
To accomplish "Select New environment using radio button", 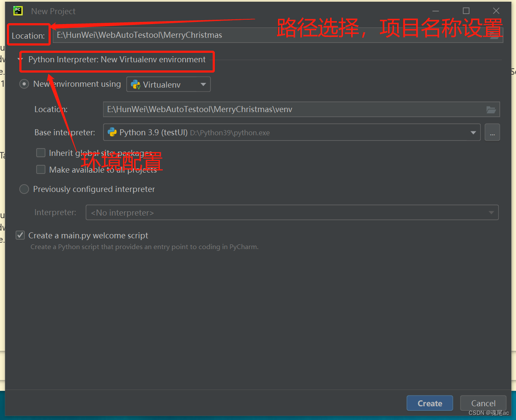I will (x=24, y=84).
